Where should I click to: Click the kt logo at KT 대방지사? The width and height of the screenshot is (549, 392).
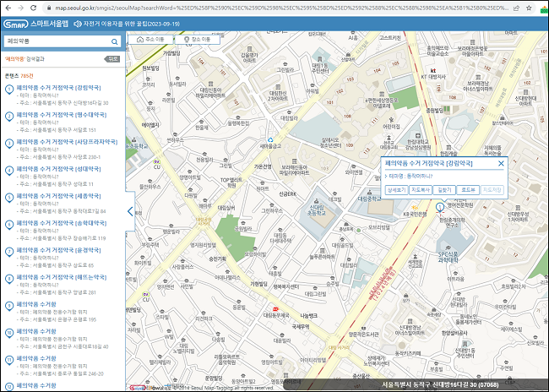433,71
